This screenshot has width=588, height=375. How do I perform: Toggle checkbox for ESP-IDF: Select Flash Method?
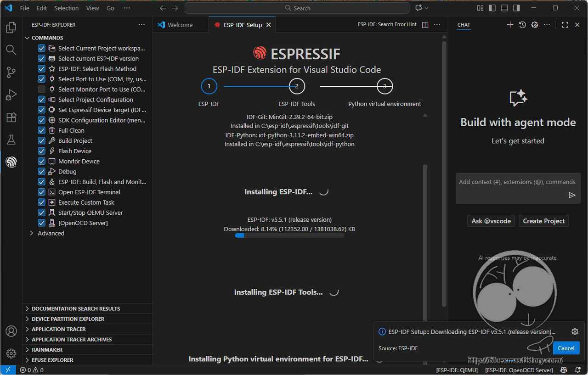coord(41,69)
